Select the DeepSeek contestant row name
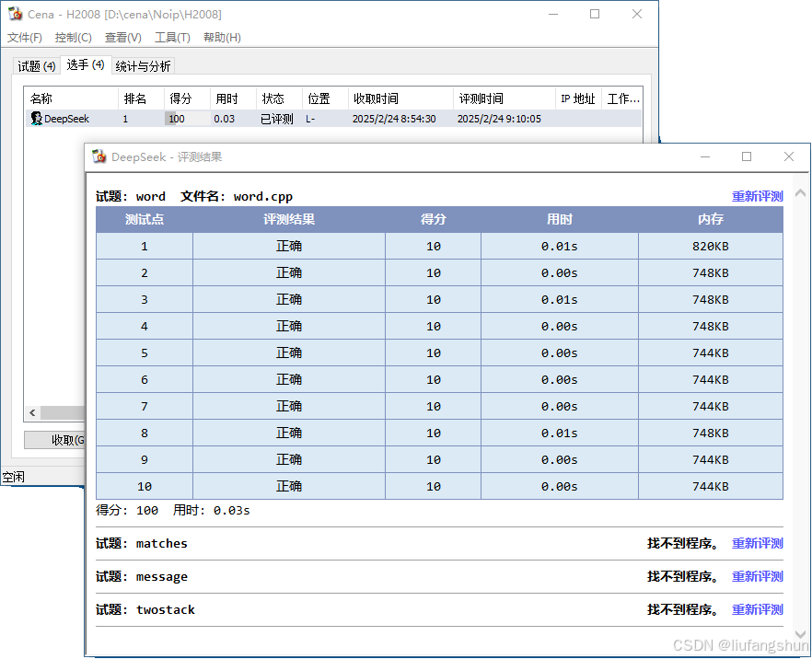The width and height of the screenshot is (812, 659). tap(66, 119)
